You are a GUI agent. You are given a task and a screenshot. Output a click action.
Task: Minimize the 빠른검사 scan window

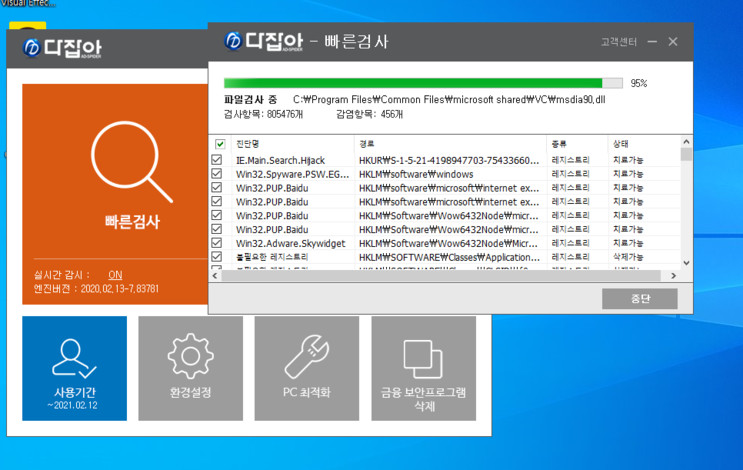652,42
